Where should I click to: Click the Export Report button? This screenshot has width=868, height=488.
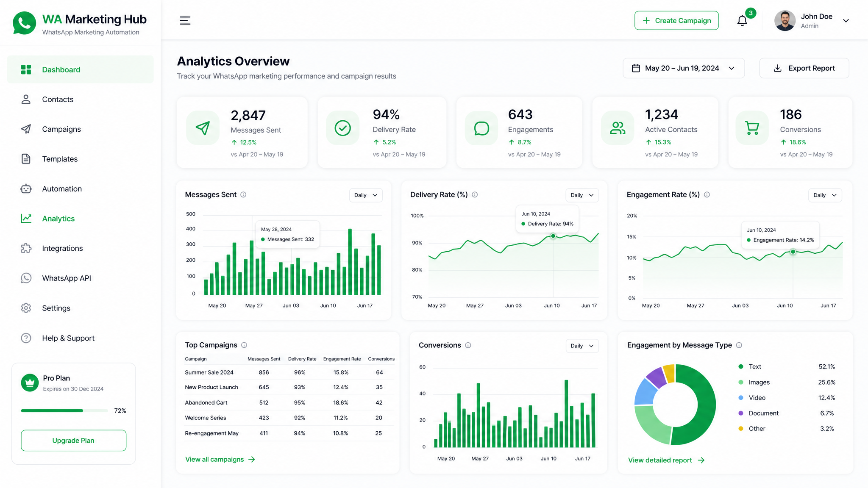804,68
